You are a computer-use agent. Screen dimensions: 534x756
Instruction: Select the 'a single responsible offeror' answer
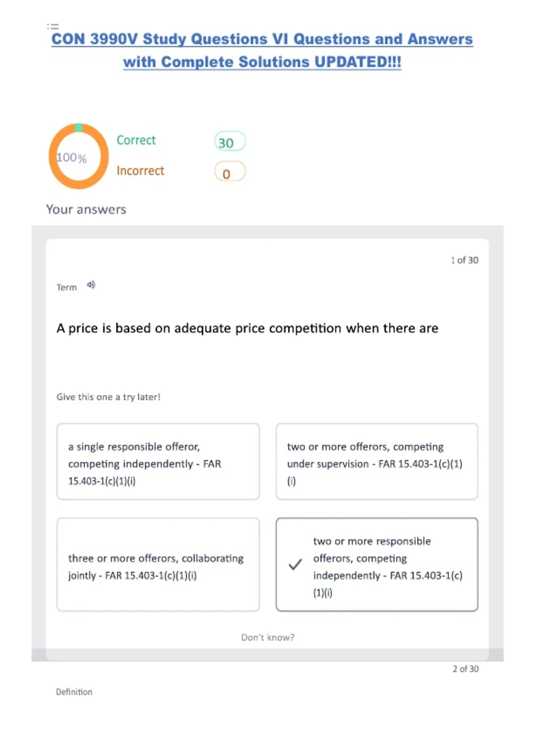point(158,462)
